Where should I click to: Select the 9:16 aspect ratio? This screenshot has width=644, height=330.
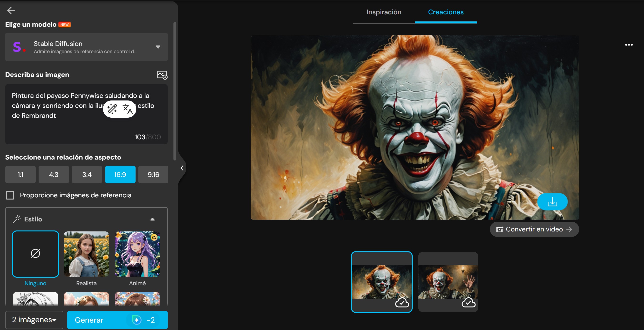pos(153,174)
